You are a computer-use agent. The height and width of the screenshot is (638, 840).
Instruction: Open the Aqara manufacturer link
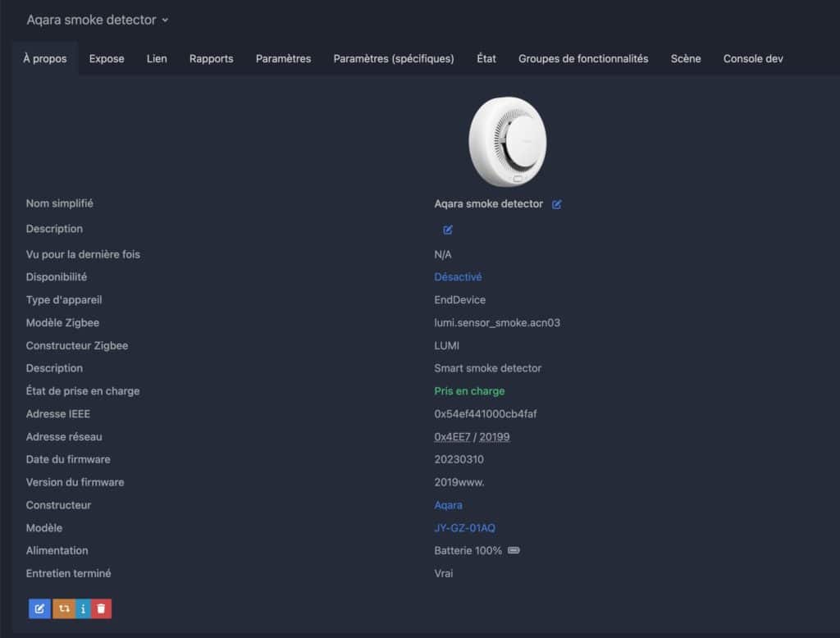click(x=448, y=505)
